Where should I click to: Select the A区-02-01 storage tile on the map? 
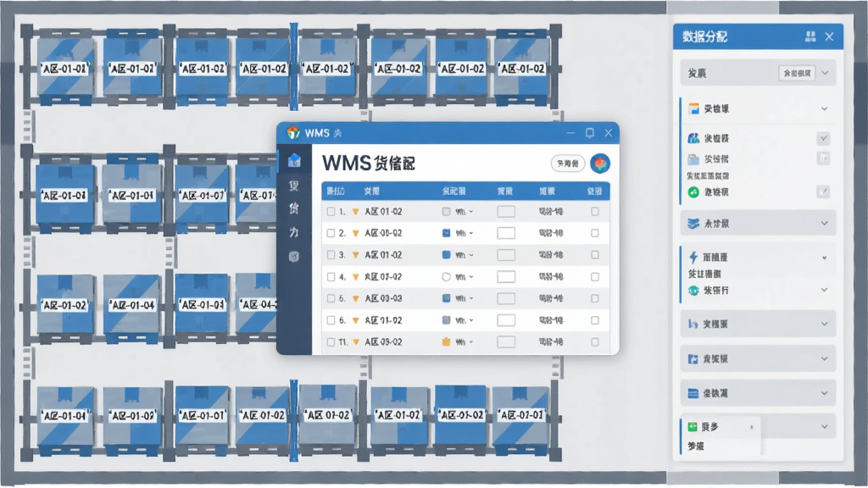521,420
